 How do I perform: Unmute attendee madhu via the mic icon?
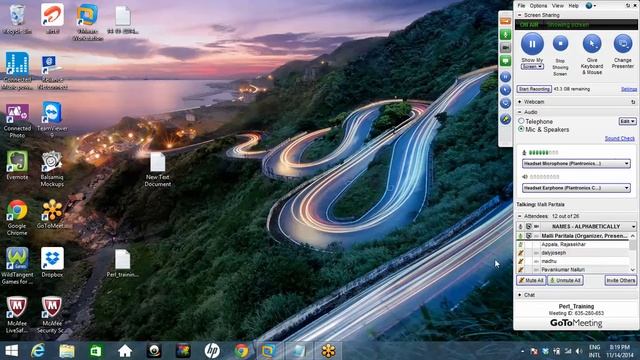point(520,261)
